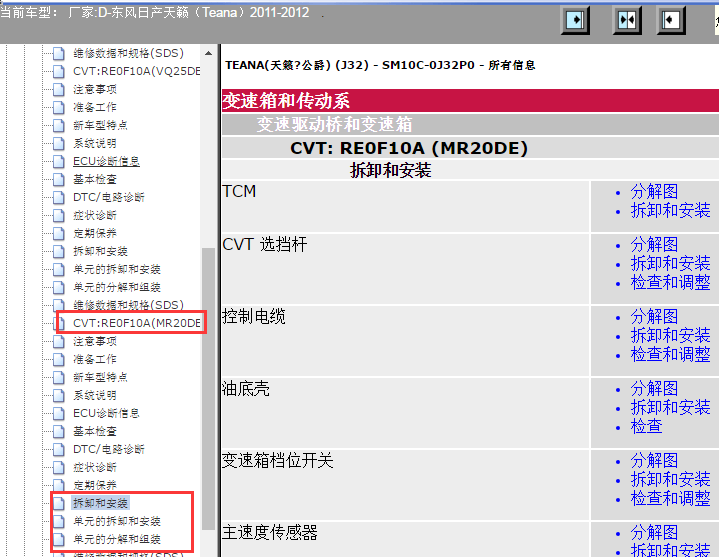Click the 变速箱和传动系 red header
719x557 pixels.
tap(470, 101)
